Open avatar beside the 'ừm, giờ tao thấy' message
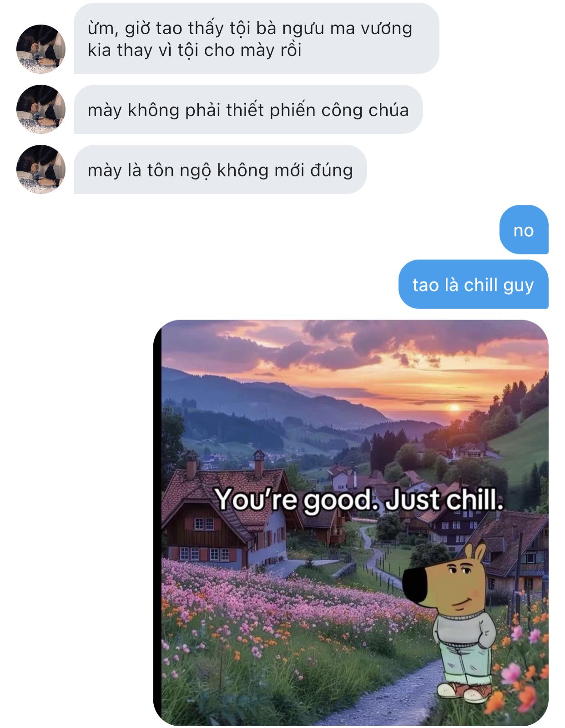 click(x=41, y=49)
